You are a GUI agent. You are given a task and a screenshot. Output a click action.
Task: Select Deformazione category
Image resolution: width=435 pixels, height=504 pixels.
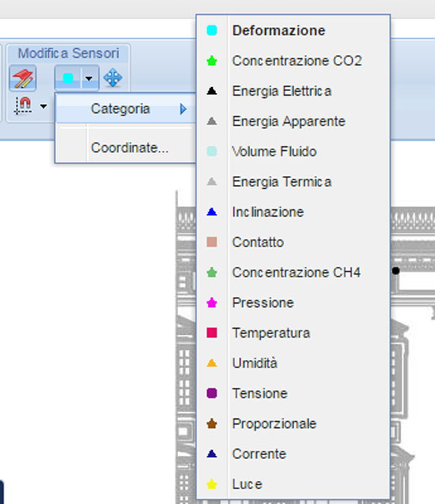click(278, 31)
